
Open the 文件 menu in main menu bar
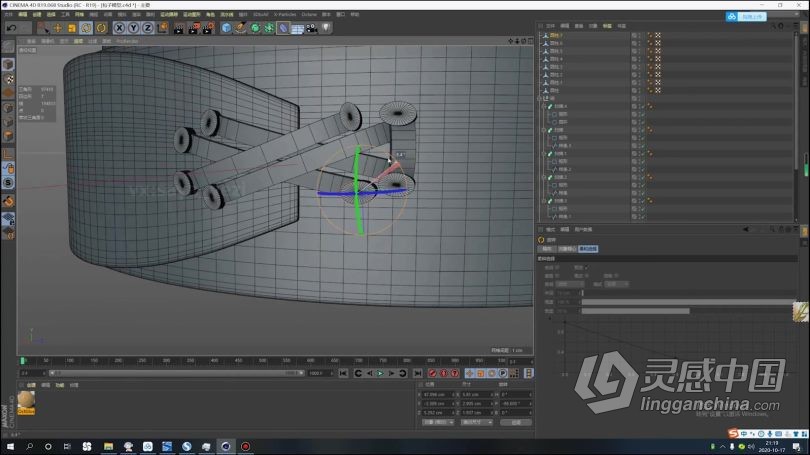click(9, 14)
